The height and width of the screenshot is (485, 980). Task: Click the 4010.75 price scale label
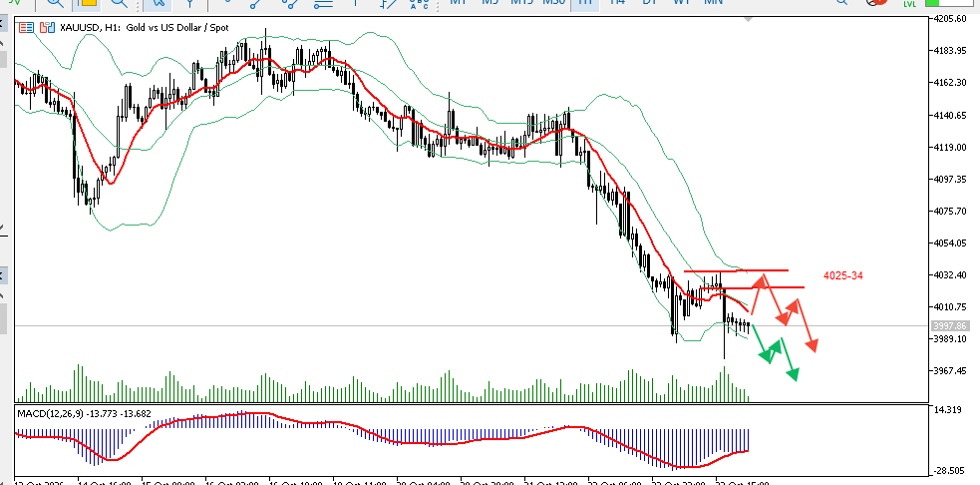(x=951, y=306)
